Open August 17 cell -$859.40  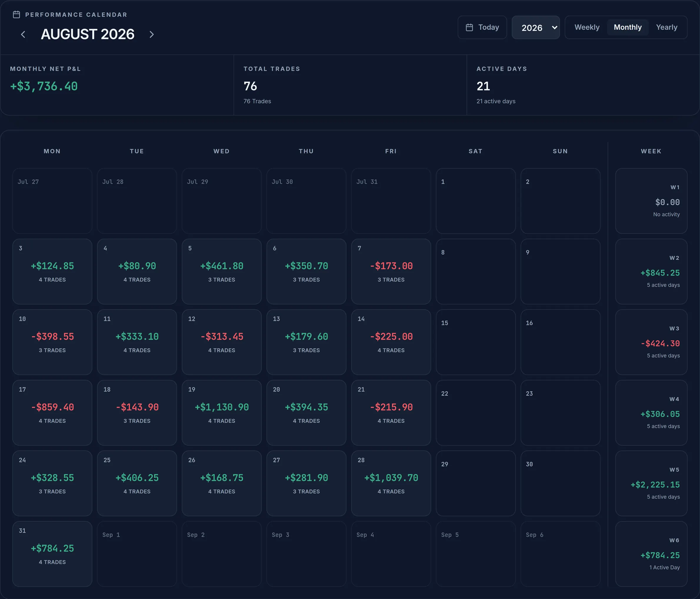click(52, 413)
